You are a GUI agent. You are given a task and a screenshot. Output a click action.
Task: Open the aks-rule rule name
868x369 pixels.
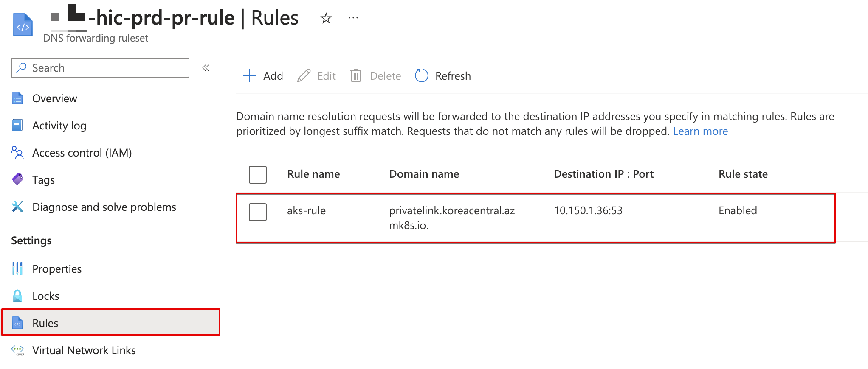(x=306, y=210)
